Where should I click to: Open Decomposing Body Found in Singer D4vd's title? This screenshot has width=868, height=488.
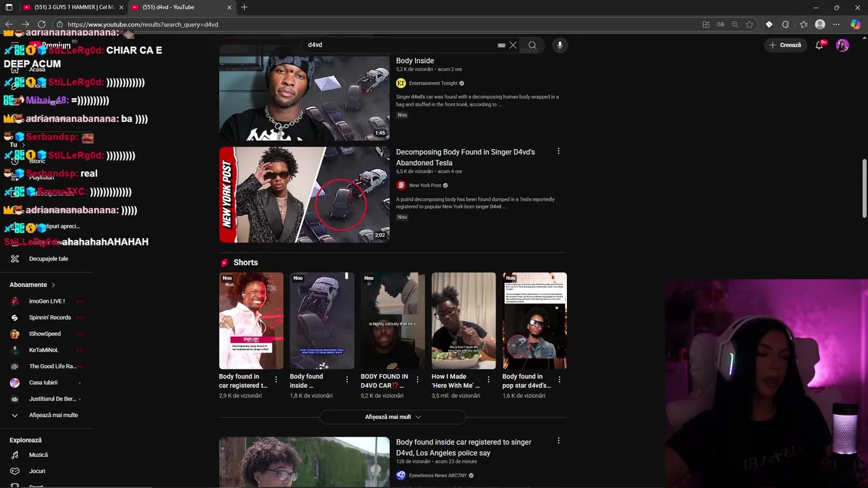click(465, 157)
